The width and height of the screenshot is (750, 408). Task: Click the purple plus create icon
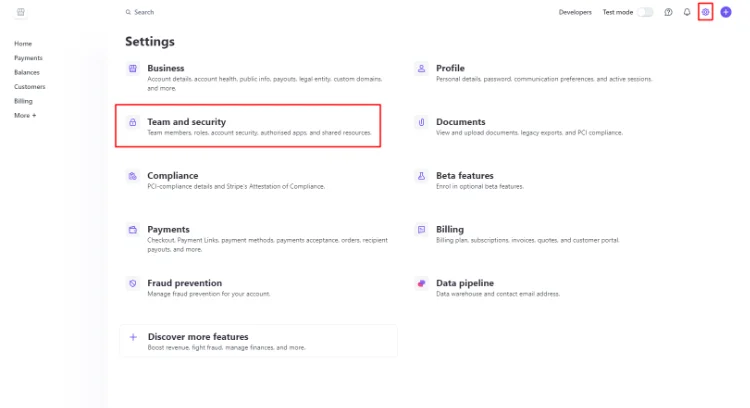pos(725,12)
